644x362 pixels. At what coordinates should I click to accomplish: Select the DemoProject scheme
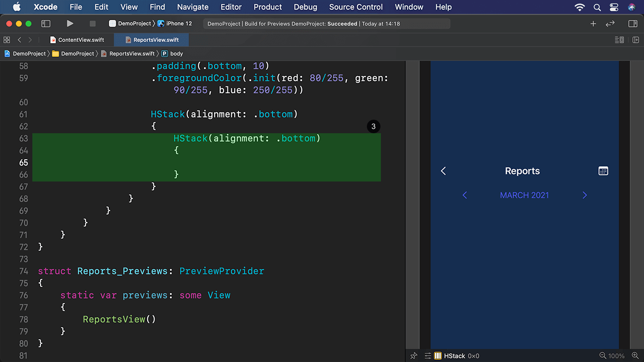(x=130, y=24)
